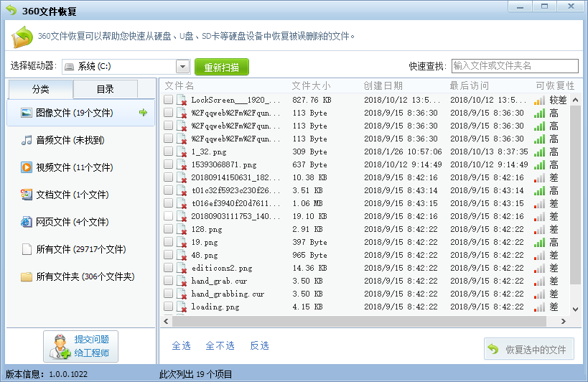The height and width of the screenshot is (382, 588).
Task: Click the web page files IE icon
Action: (27, 222)
